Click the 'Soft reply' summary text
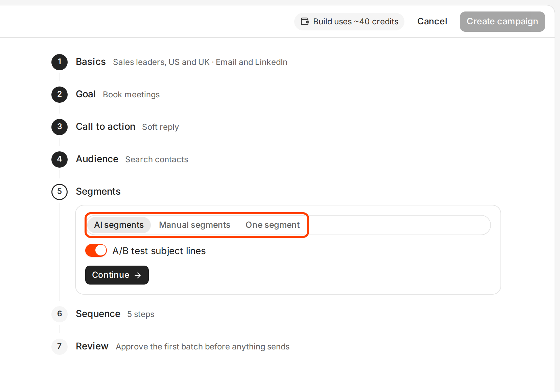The image size is (560, 392). pyautogui.click(x=161, y=127)
